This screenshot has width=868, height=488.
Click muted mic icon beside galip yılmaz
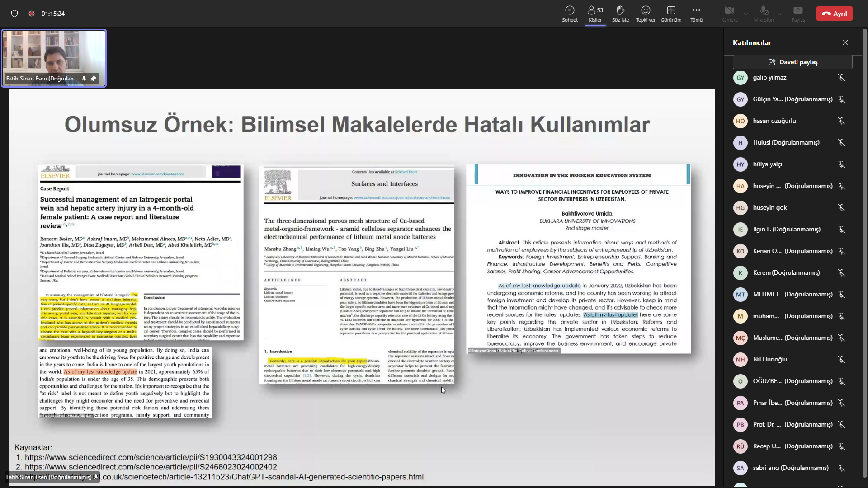click(x=842, y=78)
